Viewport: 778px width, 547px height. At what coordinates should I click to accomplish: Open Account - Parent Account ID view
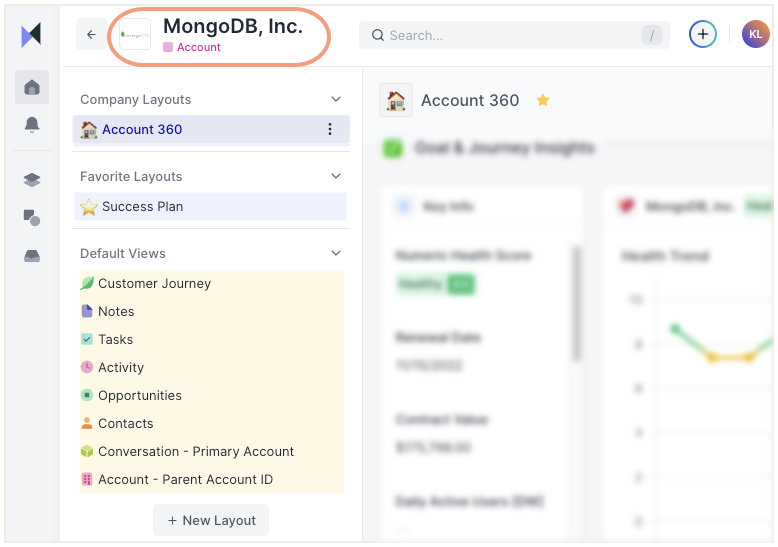pos(211,479)
